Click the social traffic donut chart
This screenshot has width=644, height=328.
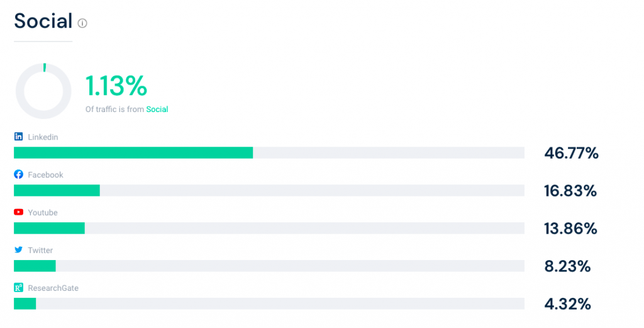(43, 91)
